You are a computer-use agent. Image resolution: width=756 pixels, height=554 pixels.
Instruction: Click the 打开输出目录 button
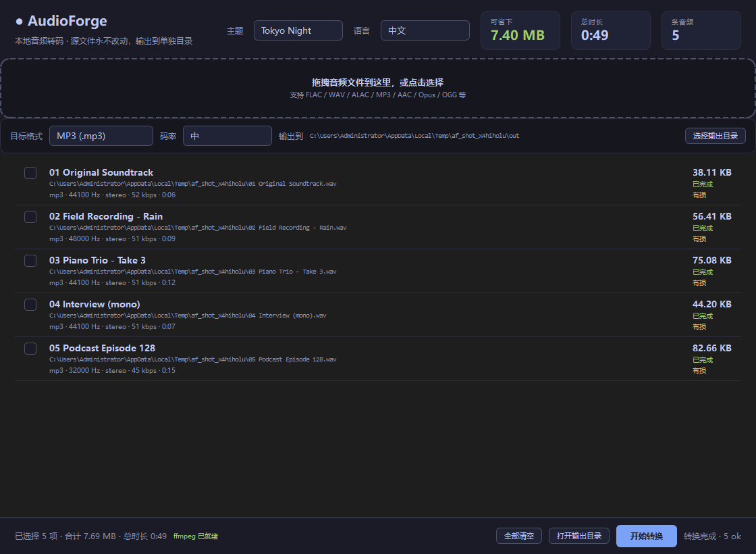pyautogui.click(x=579, y=536)
